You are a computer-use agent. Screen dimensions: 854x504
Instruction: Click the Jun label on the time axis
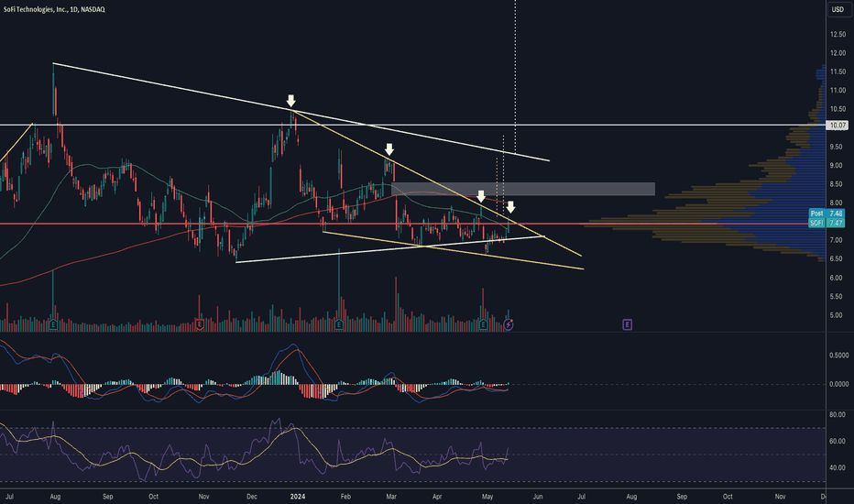tap(538, 497)
